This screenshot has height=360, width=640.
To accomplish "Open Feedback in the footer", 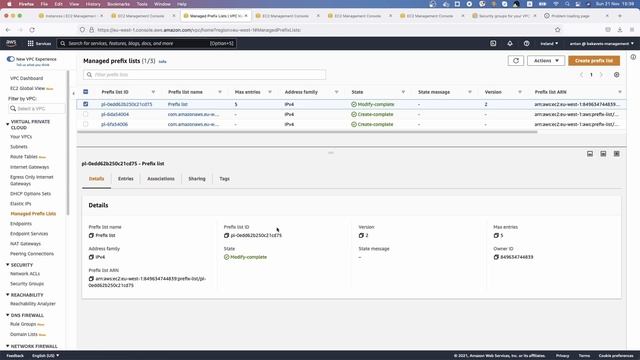I will [x=15, y=356].
